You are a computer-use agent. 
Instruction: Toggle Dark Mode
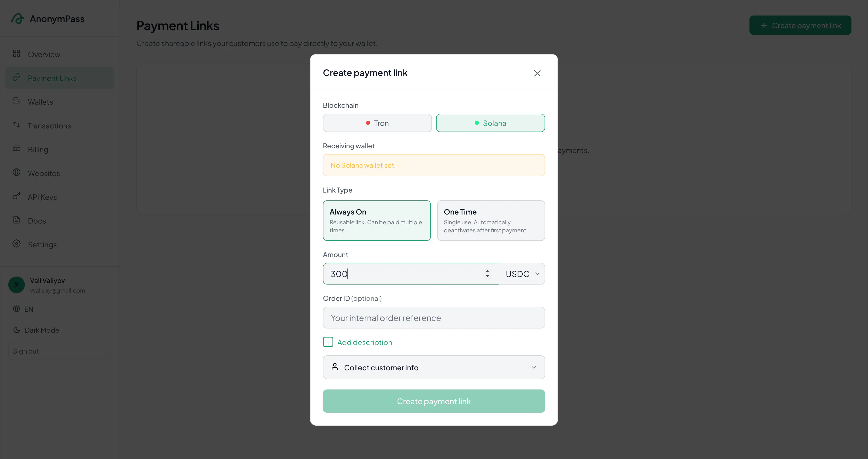(36, 330)
